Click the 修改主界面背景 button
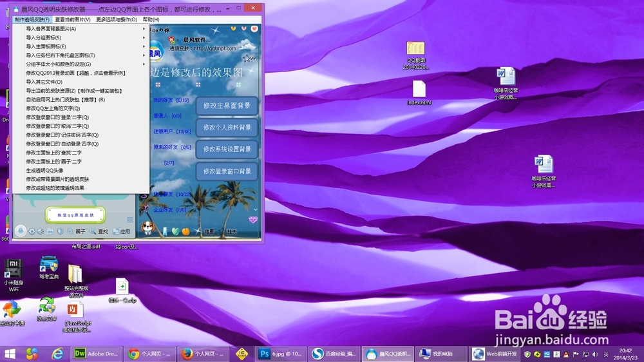 pyautogui.click(x=227, y=106)
